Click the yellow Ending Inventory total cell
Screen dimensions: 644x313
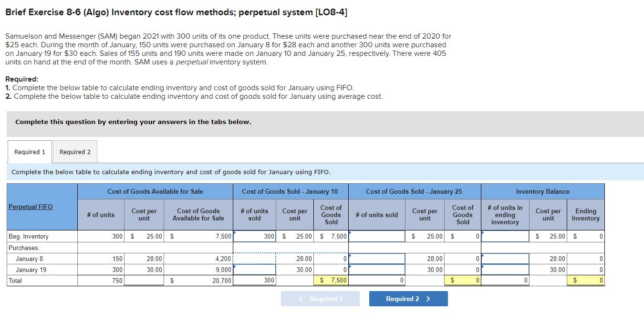586,281
